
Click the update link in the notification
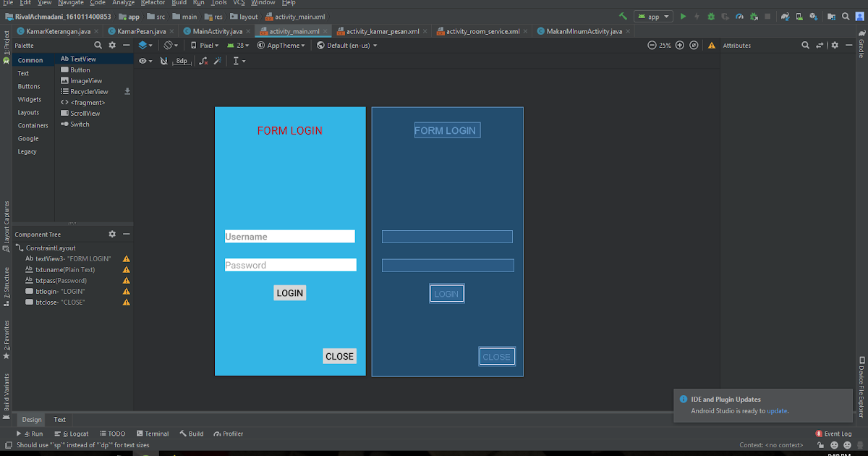tap(777, 410)
